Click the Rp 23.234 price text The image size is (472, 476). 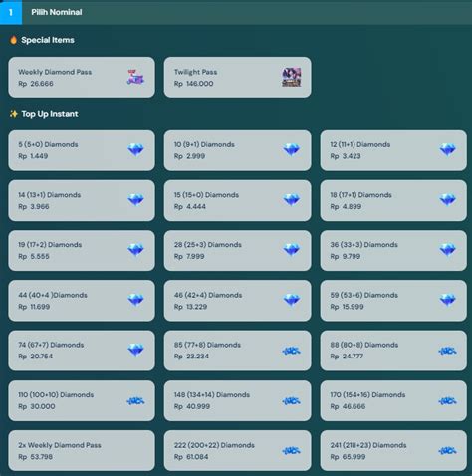point(191,357)
